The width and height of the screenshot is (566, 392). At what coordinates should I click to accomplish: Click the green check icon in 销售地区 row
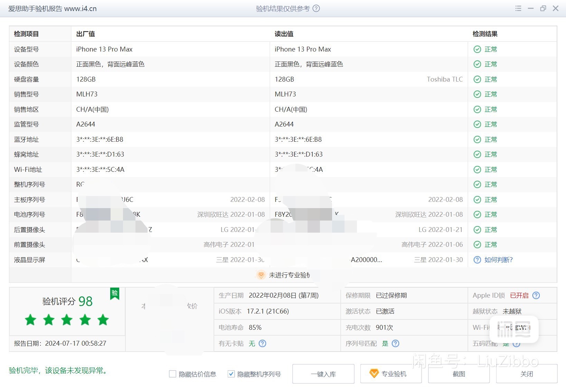(x=477, y=110)
